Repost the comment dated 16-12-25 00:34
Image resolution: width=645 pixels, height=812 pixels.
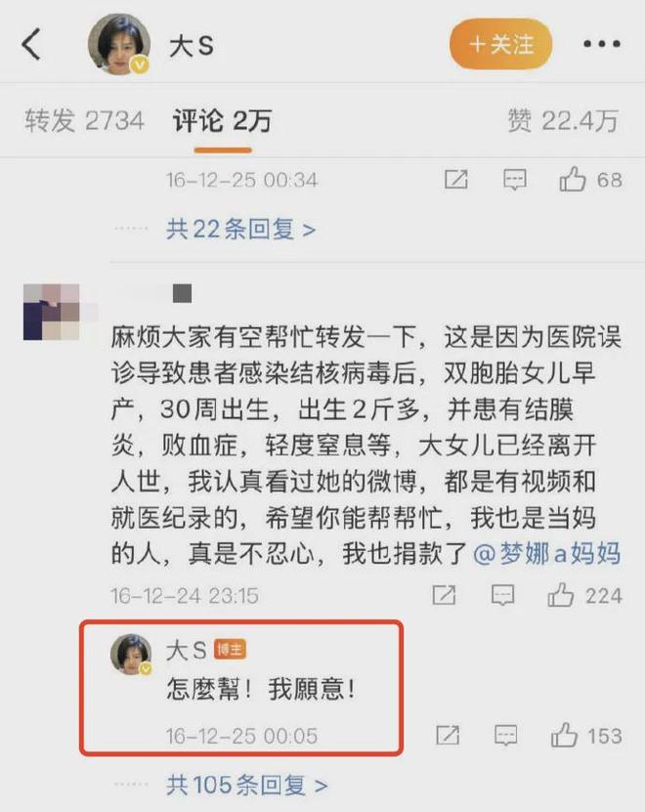[456, 180]
